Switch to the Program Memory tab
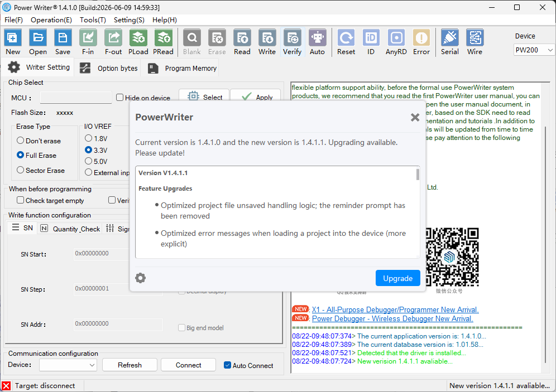 [181, 68]
